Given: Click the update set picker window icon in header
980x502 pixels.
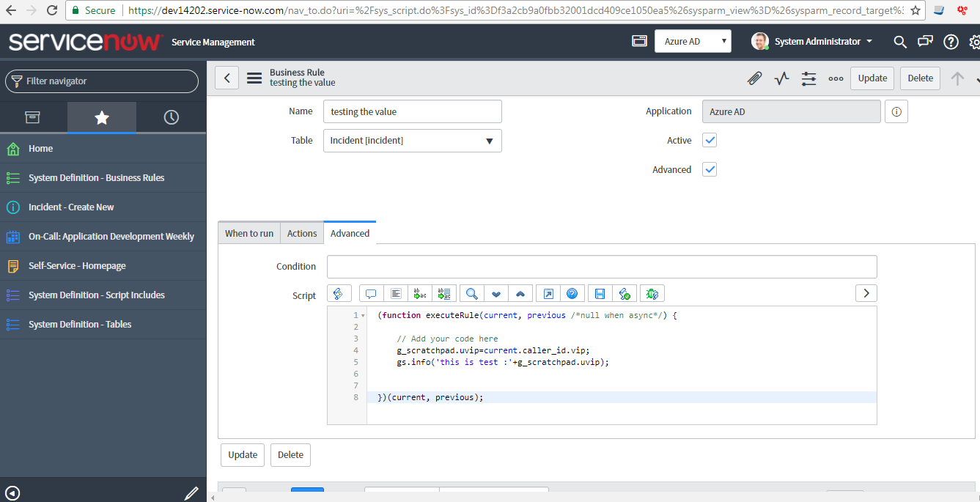Looking at the screenshot, I should point(639,42).
